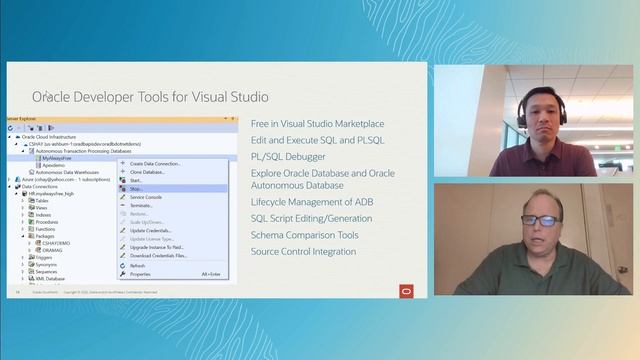Click the Triggers folder icon
640x360 pixels.
(31, 258)
